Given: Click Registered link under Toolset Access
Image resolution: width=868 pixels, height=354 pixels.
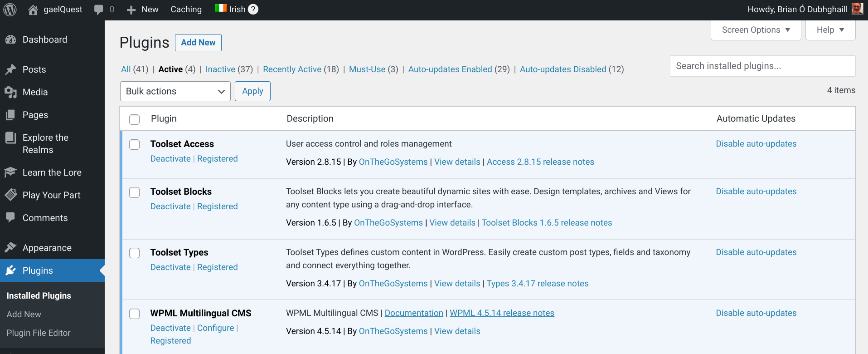Looking at the screenshot, I should (x=218, y=158).
